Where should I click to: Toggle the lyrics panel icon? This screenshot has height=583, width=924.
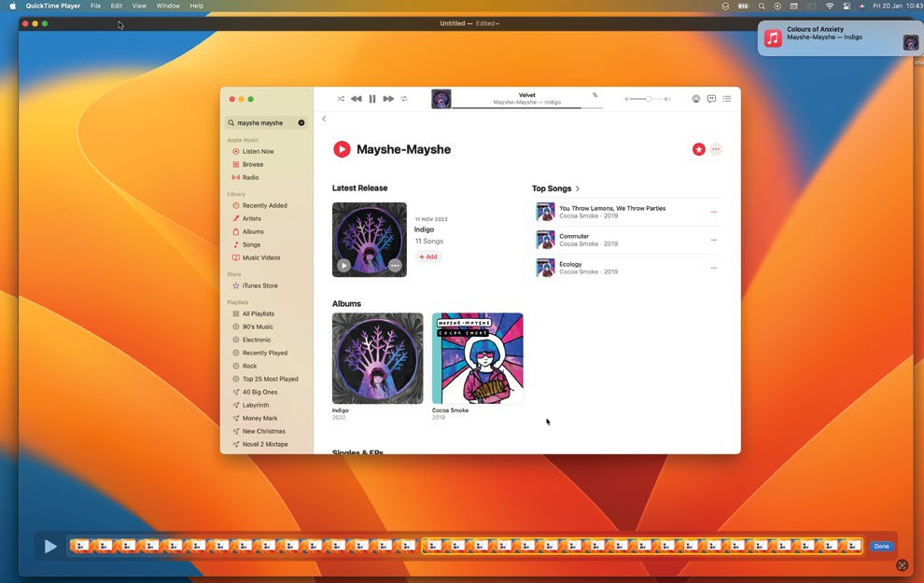point(711,99)
